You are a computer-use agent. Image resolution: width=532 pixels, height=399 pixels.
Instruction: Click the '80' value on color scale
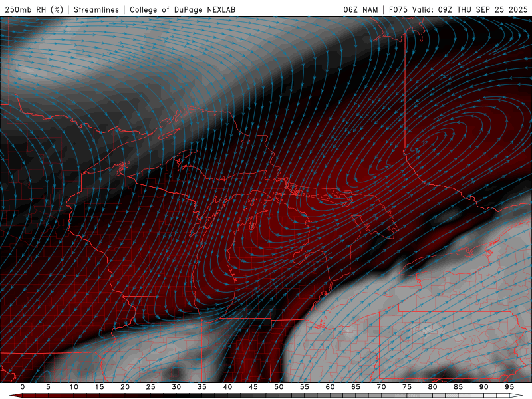click(x=433, y=387)
